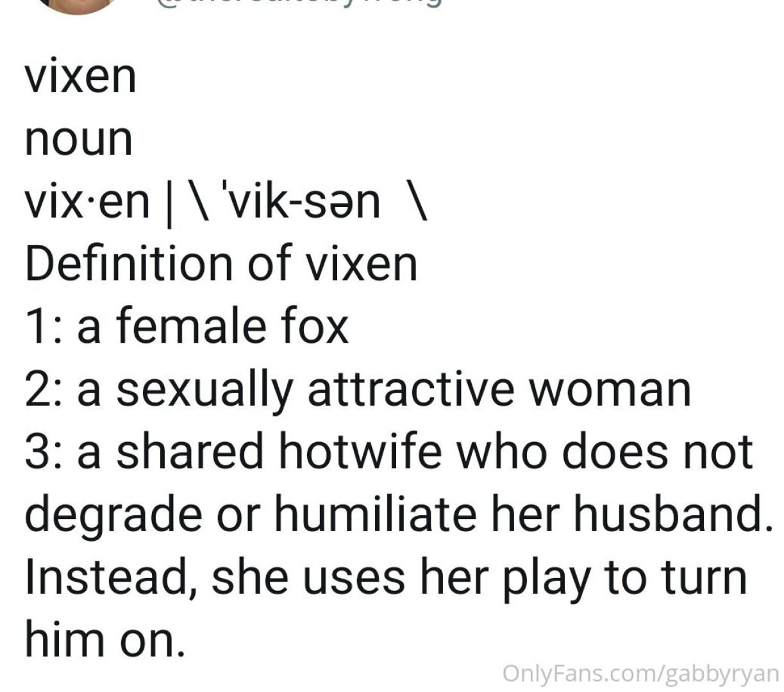Click the final words 'him on.'
784x692 pixels.
pos(105,639)
